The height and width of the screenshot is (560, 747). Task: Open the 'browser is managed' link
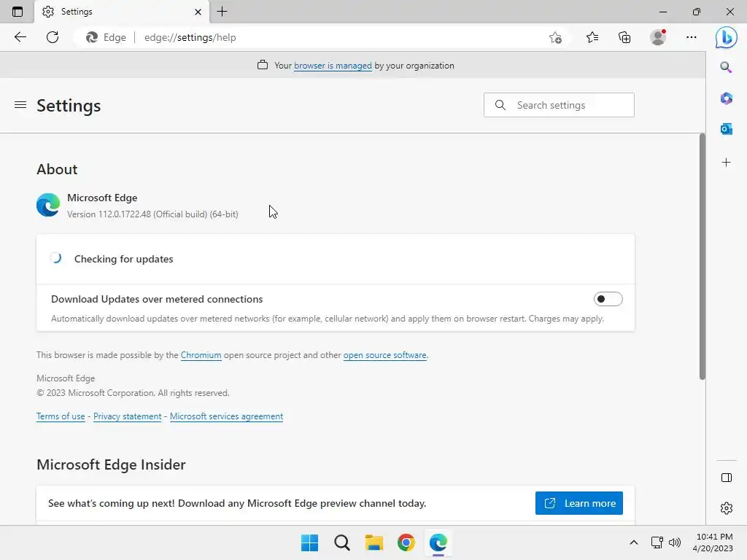333,66
